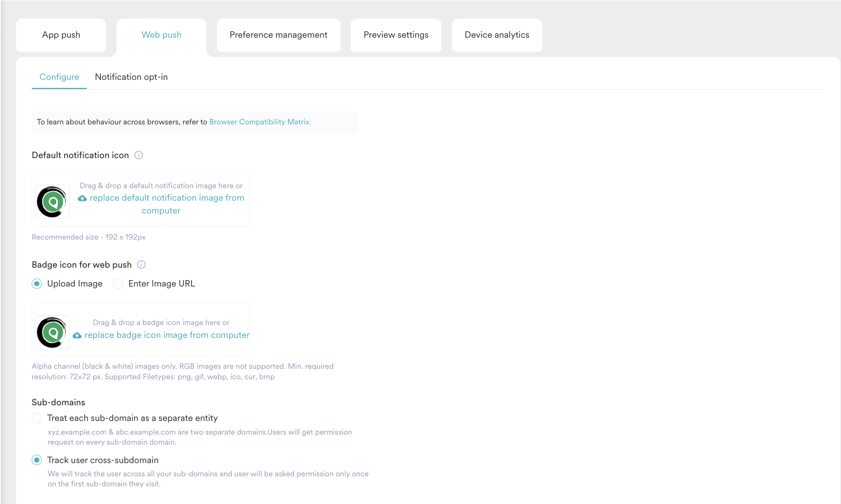Viewport: 841px width, 504px height.
Task: Switch to the App push tab
Action: 61,35
